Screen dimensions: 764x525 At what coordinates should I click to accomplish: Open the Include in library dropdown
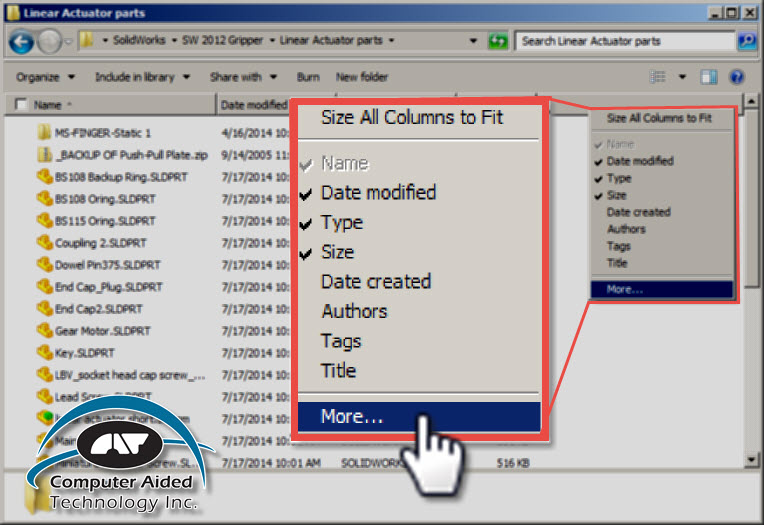142,77
